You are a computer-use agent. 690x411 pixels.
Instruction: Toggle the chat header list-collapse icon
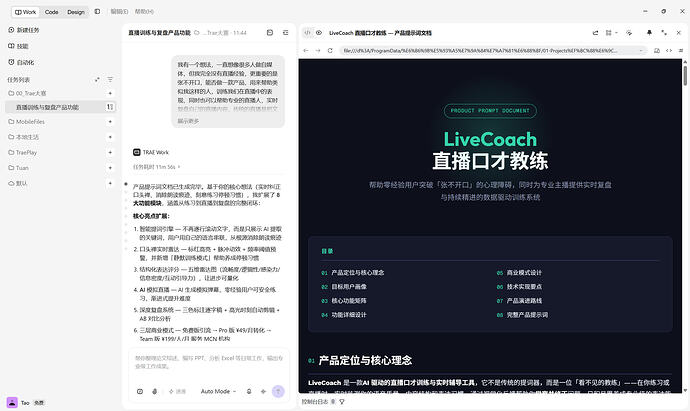(x=286, y=33)
